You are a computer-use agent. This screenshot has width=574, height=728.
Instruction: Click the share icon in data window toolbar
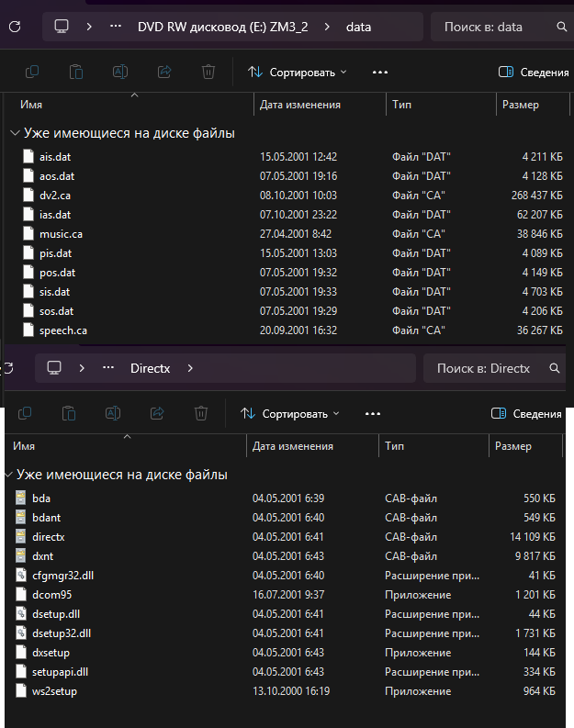pyautogui.click(x=164, y=72)
